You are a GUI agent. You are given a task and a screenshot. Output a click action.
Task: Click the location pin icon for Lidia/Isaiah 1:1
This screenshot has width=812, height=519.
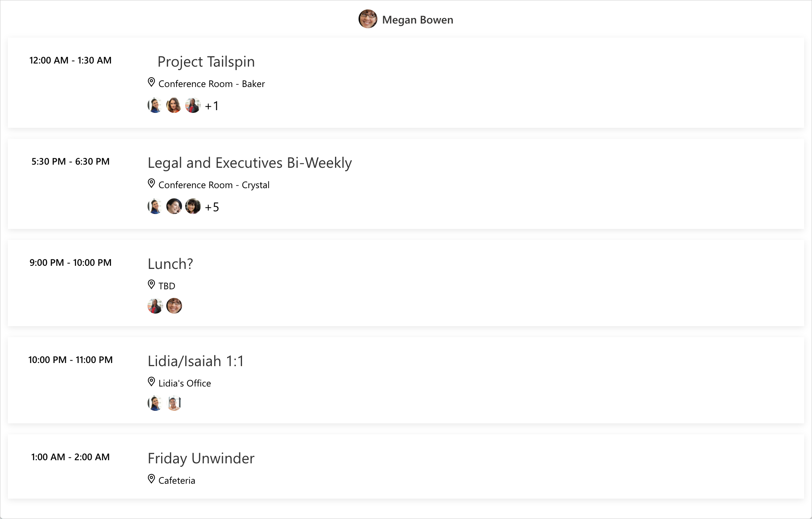point(151,383)
